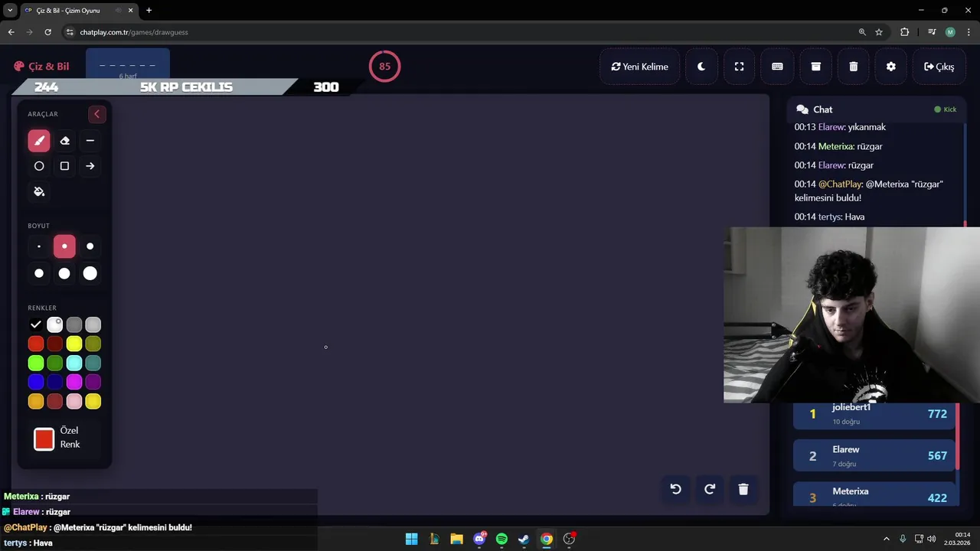
Task: Open Discord from the taskbar
Action: pos(480,539)
